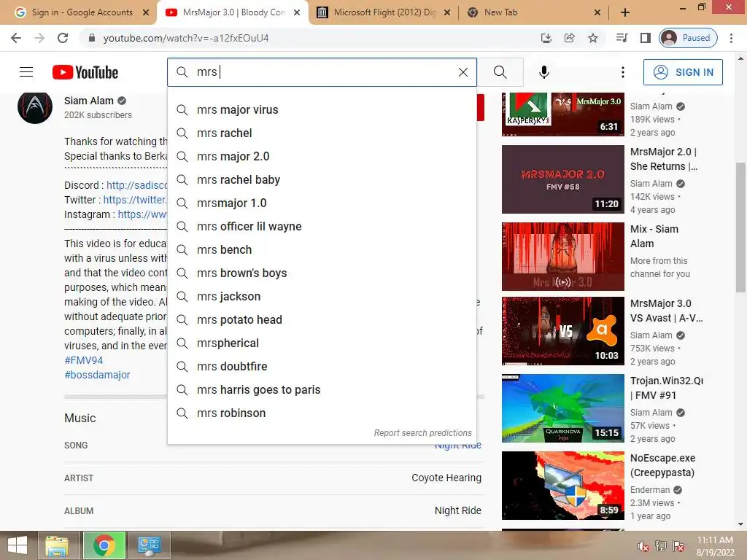
Task: Click the Chrome taskbar icon
Action: tap(104, 545)
